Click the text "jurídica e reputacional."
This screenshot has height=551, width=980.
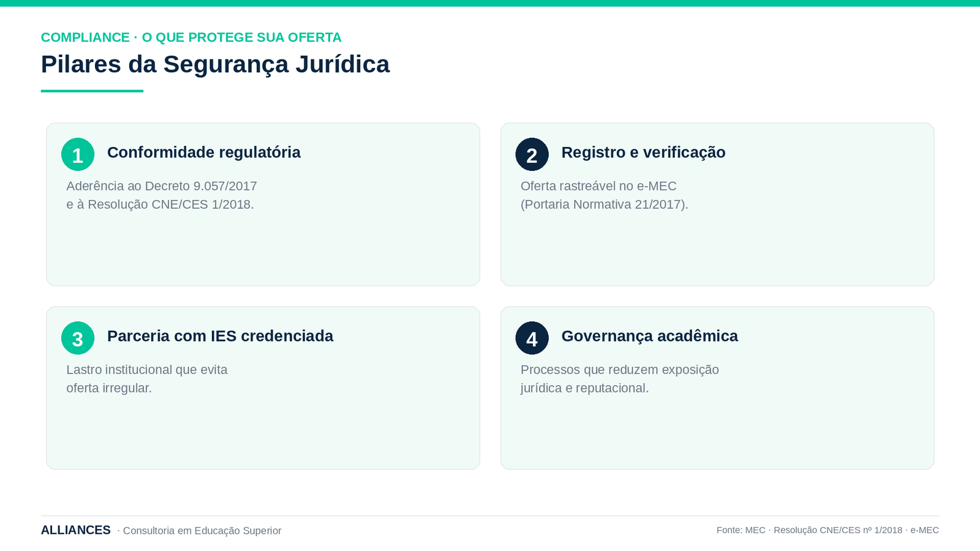(x=584, y=388)
